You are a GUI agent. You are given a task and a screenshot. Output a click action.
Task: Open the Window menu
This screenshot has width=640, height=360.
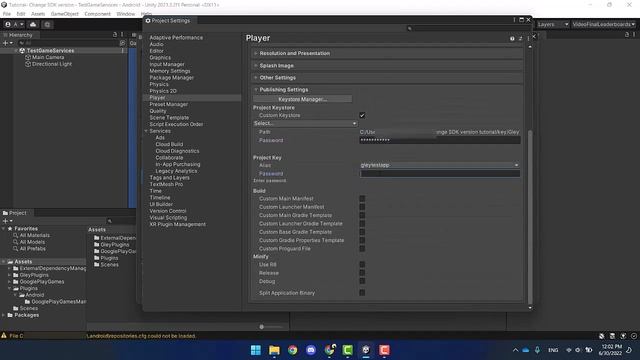pyautogui.click(x=125, y=14)
